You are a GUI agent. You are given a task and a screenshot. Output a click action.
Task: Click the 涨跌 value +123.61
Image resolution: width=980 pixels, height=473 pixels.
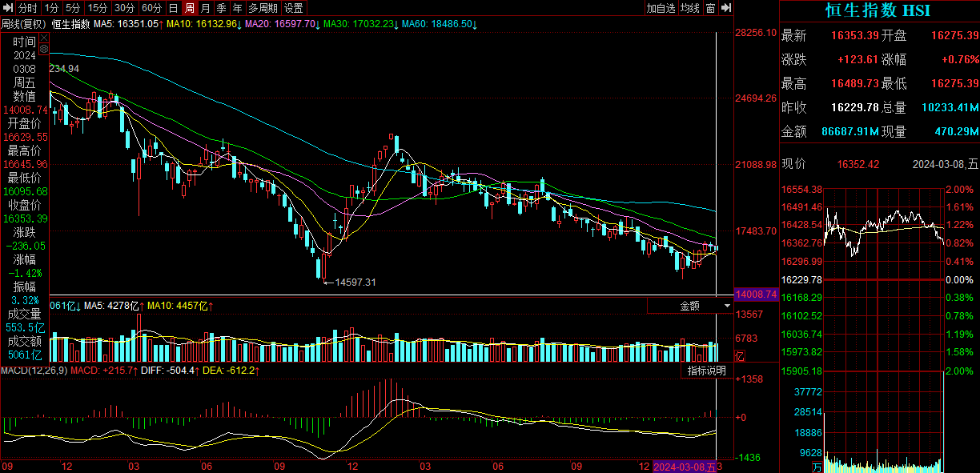click(x=858, y=60)
